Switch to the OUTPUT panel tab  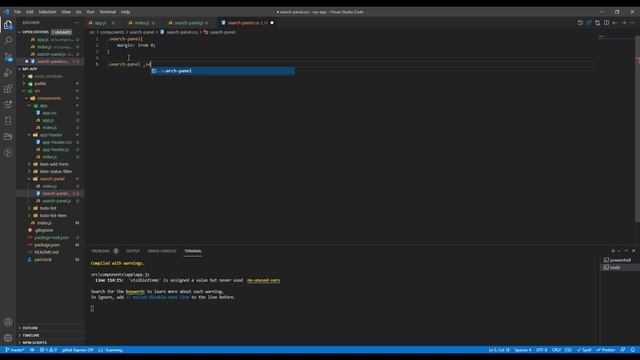tap(133, 251)
